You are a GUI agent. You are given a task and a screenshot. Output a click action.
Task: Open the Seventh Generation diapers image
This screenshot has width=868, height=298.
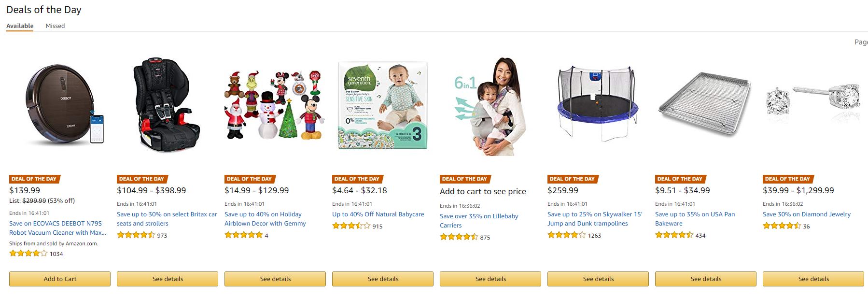(x=382, y=105)
